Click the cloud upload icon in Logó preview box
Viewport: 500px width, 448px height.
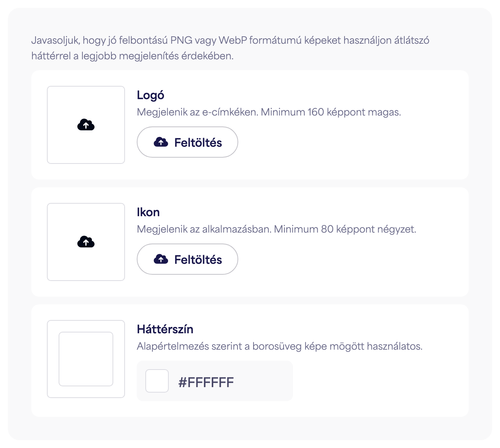point(86,125)
